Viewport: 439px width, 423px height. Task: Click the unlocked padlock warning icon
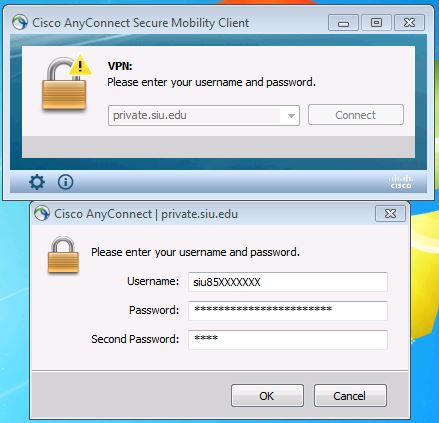click(66, 83)
